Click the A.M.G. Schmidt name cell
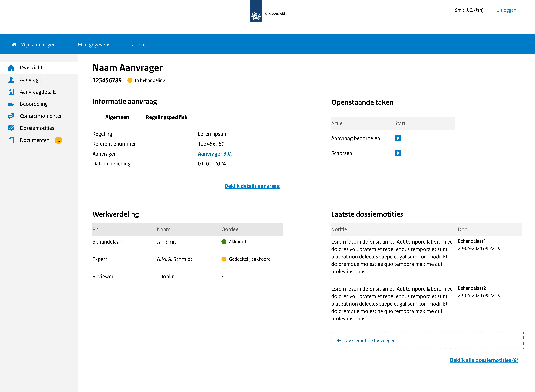Image resolution: width=535 pixels, height=392 pixels. [x=175, y=259]
